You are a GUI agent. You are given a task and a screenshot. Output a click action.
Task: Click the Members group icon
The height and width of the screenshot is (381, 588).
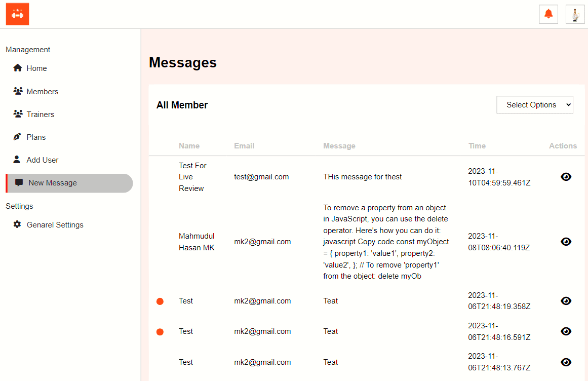(18, 91)
